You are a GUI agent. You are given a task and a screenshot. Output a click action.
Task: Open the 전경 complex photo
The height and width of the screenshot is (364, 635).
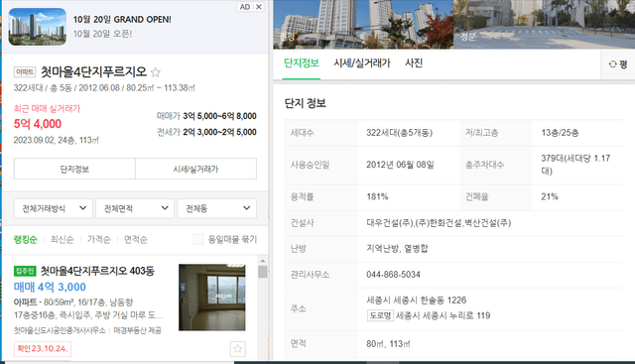[363, 24]
